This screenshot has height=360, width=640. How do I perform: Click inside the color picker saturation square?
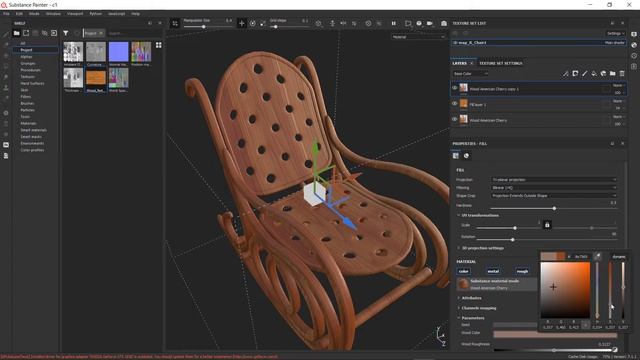tap(565, 290)
